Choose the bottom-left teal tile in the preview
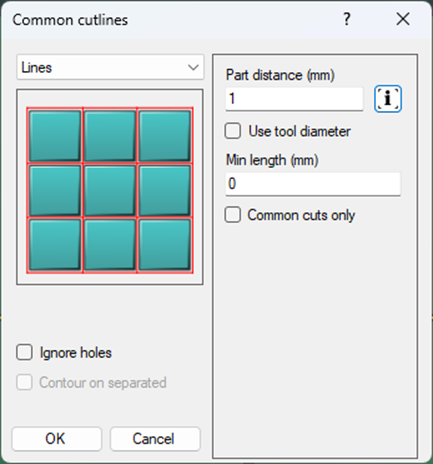This screenshot has width=433, height=464. click(55, 245)
